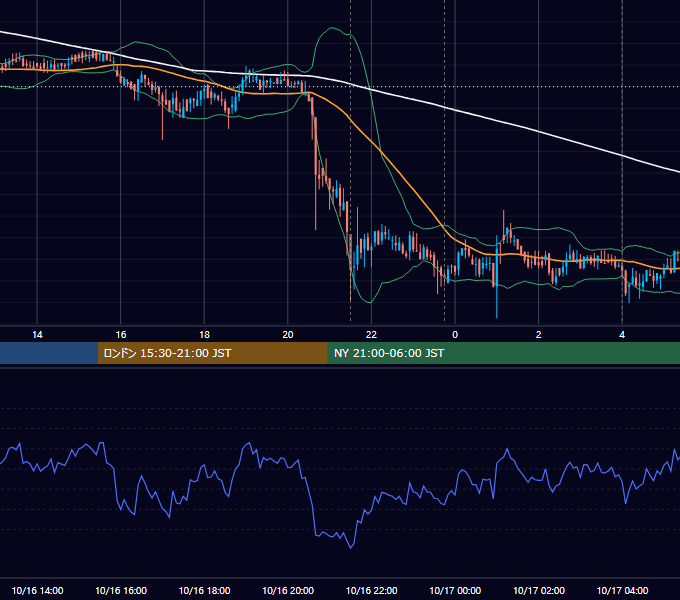Click the 22 hour axis label
The image size is (680, 600).
click(x=371, y=335)
